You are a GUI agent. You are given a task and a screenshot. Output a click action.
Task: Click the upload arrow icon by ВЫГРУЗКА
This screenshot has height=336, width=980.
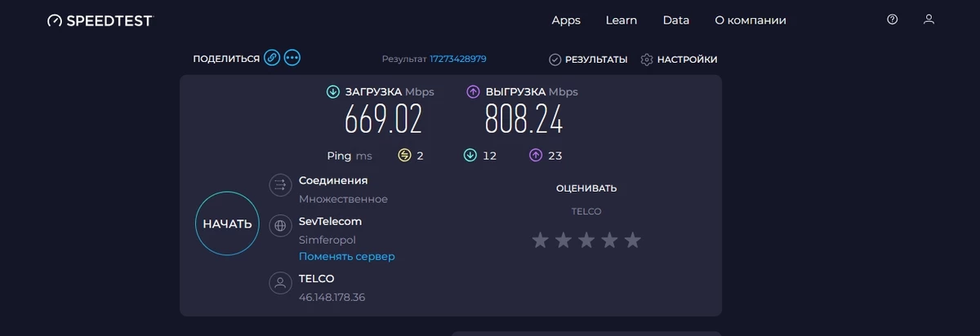point(473,92)
